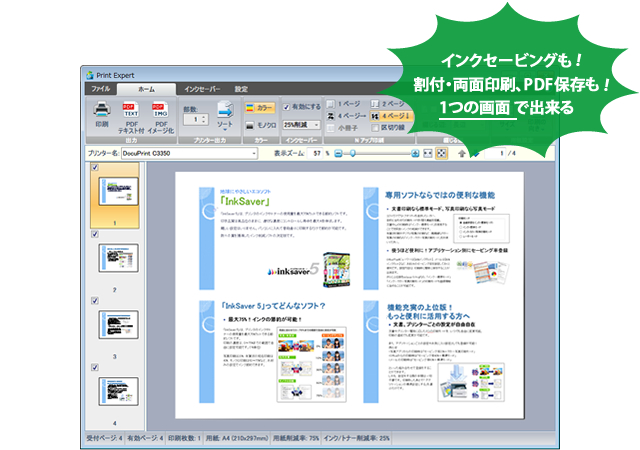Viewport: 640px width, 450px height.
Task: Click the zoom in plus icon
Action: [415, 154]
